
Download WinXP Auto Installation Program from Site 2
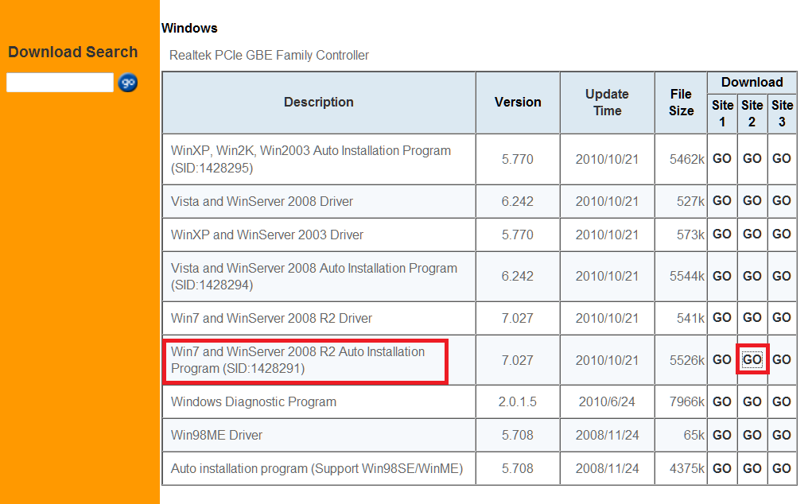click(x=752, y=159)
